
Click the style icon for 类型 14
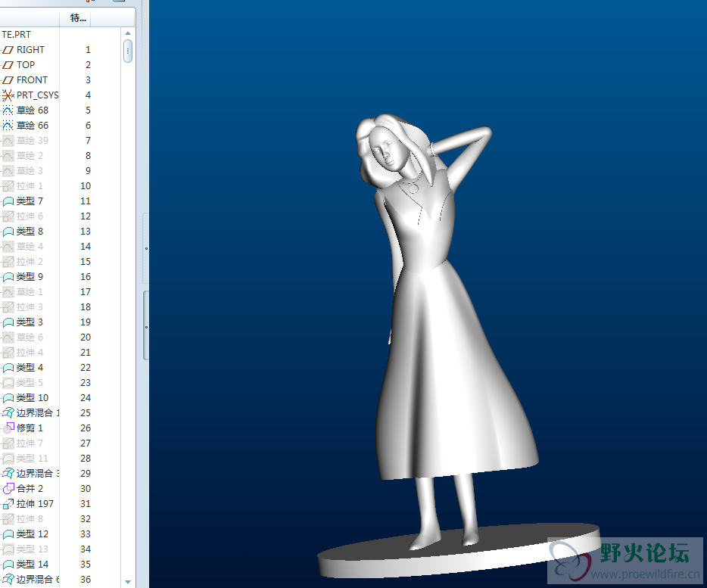pyautogui.click(x=8, y=564)
